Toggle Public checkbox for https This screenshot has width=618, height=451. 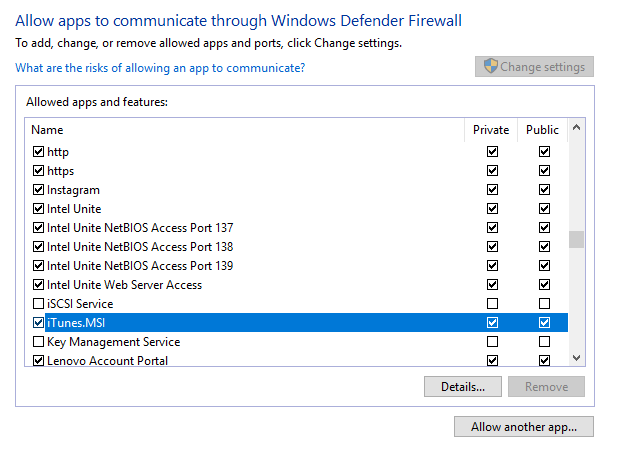(x=544, y=171)
